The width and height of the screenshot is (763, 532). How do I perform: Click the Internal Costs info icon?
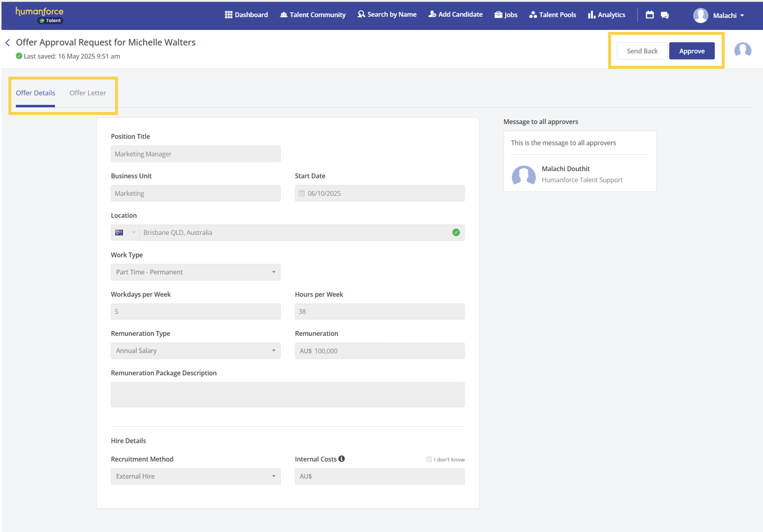pos(342,459)
